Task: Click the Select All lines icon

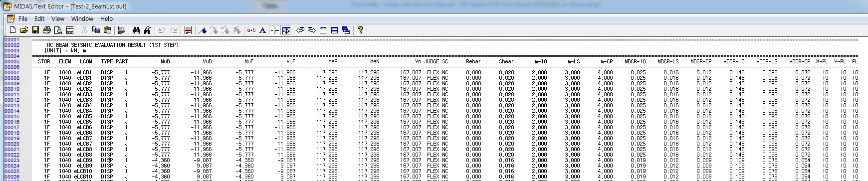Action: pyautogui.click(x=122, y=30)
